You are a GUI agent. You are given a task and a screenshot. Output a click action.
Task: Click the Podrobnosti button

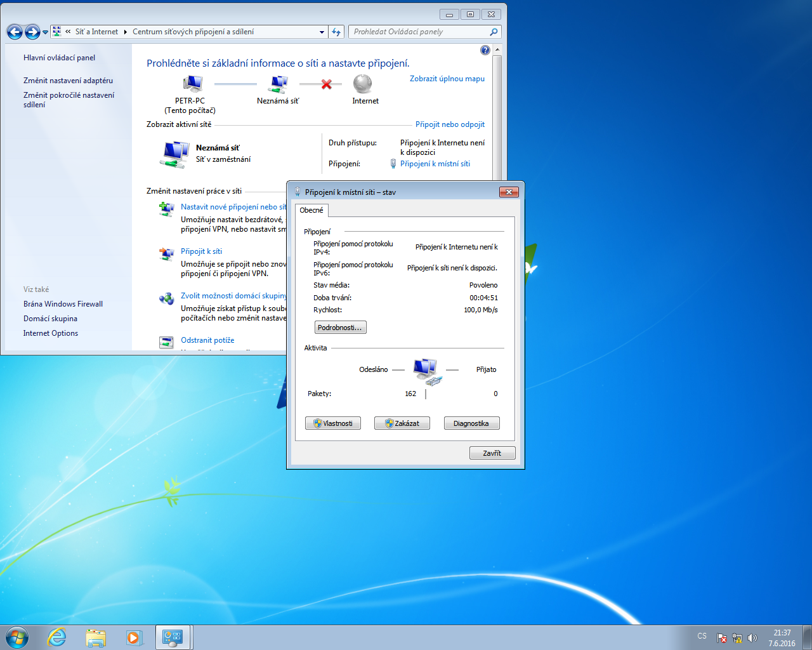[340, 328]
